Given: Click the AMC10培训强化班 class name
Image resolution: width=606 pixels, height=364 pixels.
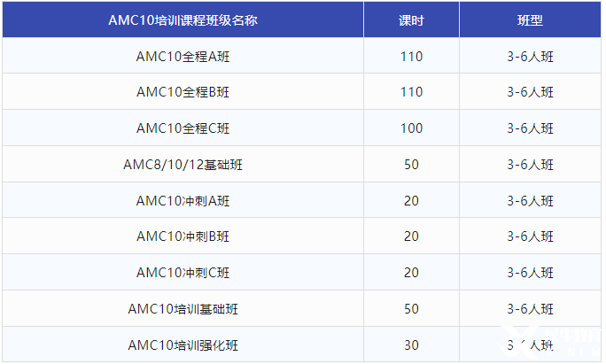Looking at the screenshot, I should click(x=183, y=345).
